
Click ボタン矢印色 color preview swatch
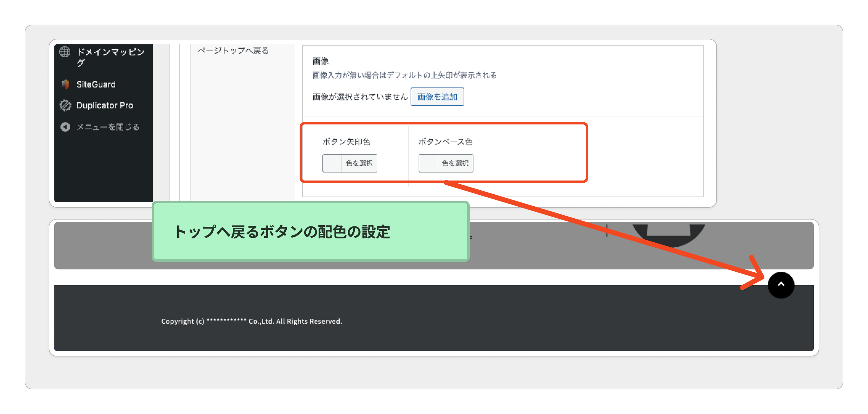[332, 163]
